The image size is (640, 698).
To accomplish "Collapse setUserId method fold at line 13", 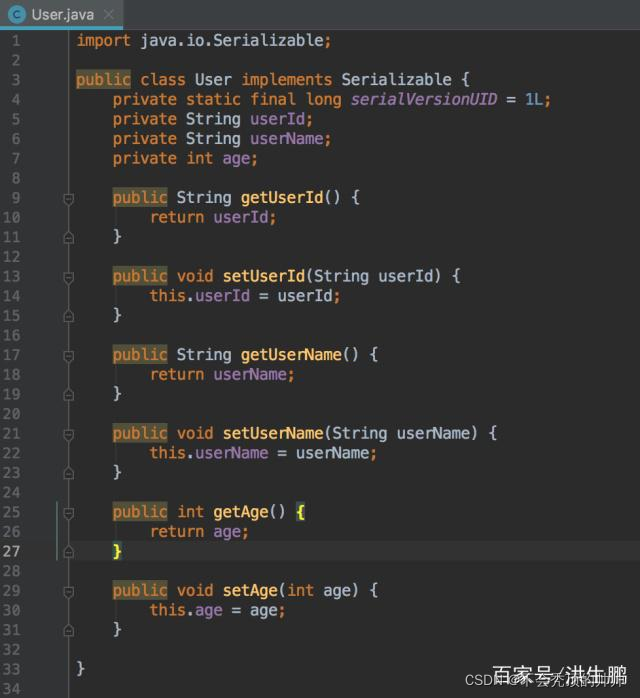I will pos(69,277).
